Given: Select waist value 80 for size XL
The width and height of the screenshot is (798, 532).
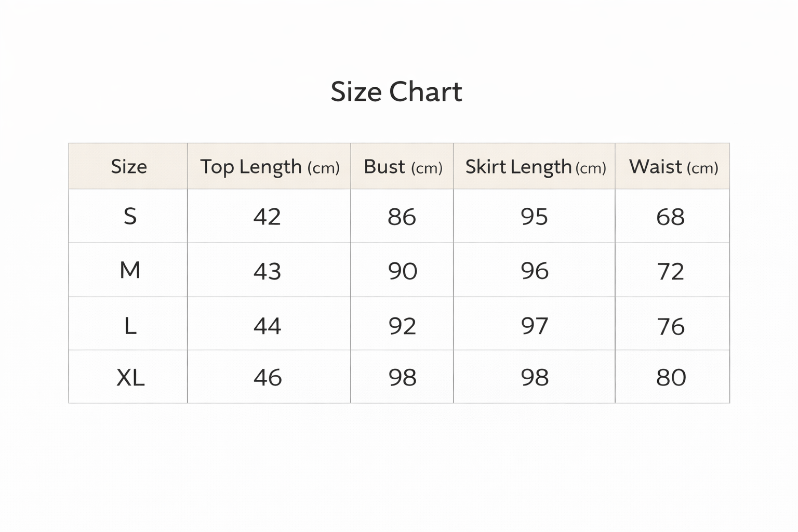Looking at the screenshot, I should click(x=671, y=377).
